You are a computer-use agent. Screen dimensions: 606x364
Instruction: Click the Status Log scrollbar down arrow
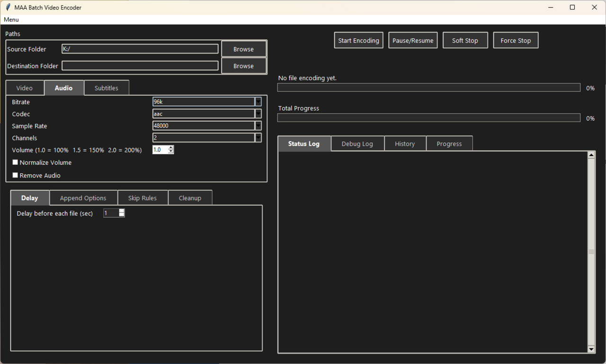(591, 349)
